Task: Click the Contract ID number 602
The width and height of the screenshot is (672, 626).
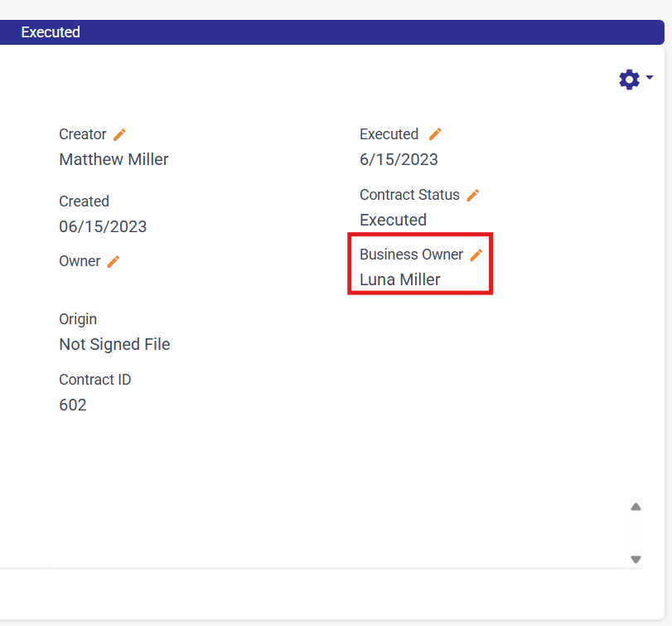Action: point(73,405)
